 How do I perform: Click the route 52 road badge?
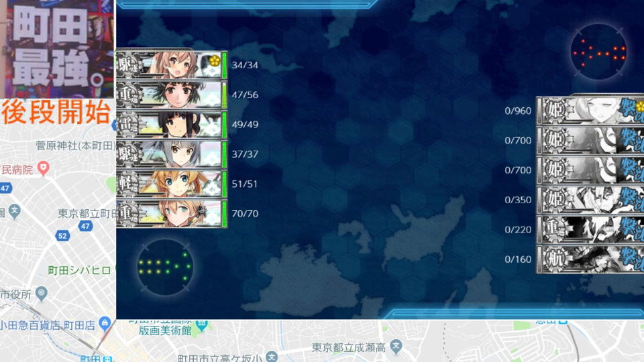62,236
